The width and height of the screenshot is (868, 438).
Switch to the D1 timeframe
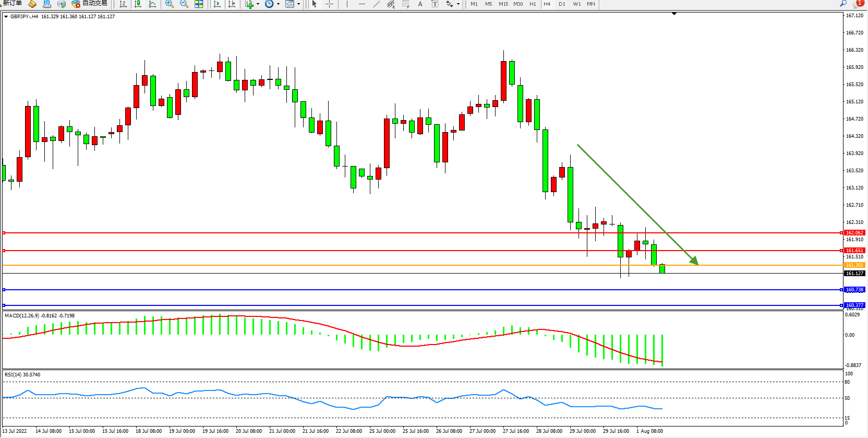tap(562, 4)
